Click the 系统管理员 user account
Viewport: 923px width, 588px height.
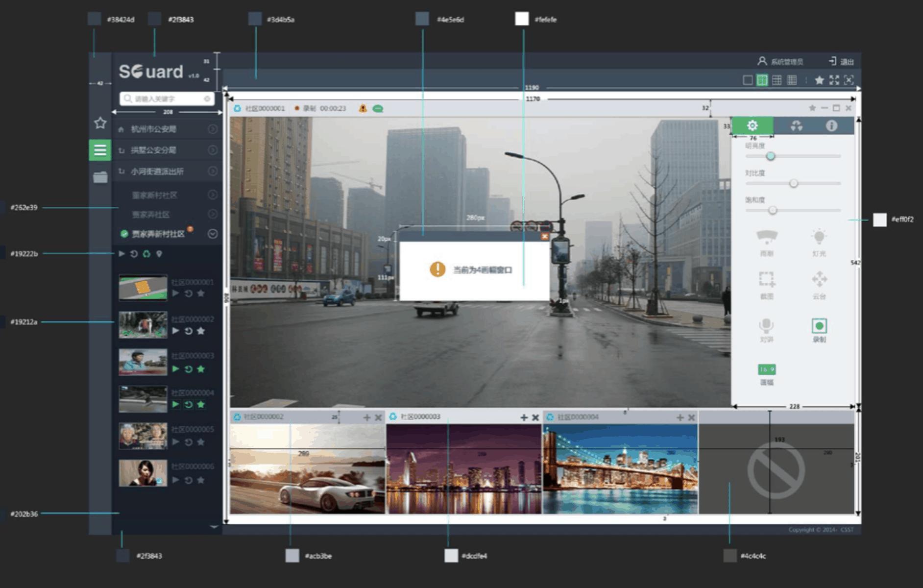(x=780, y=61)
